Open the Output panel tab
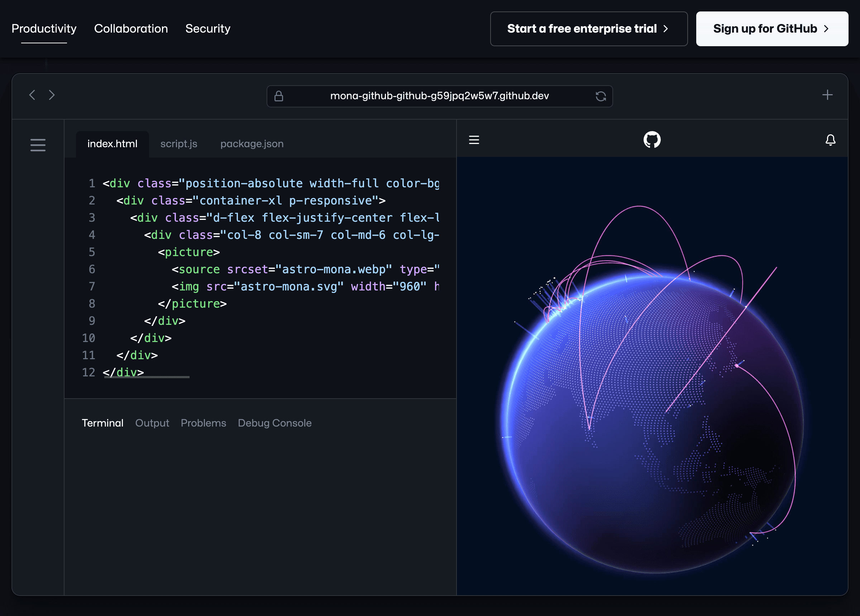Screen dimensions: 860x616 (x=152, y=423)
